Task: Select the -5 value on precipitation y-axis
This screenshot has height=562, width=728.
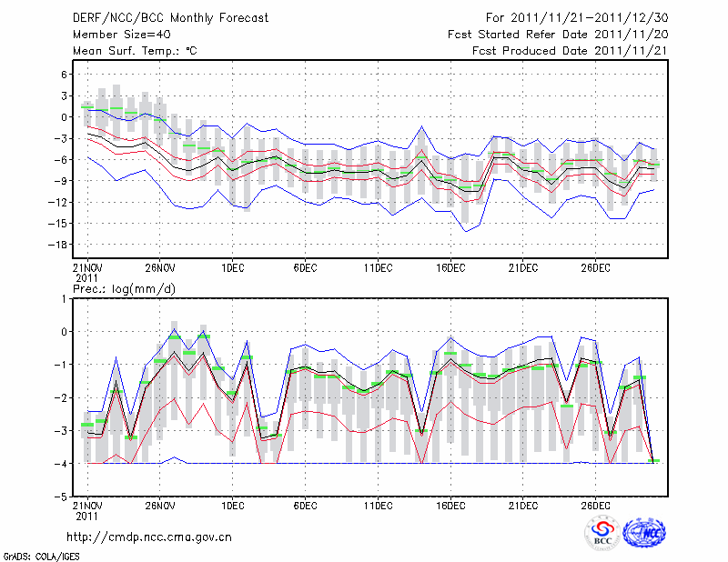Action: [61, 497]
